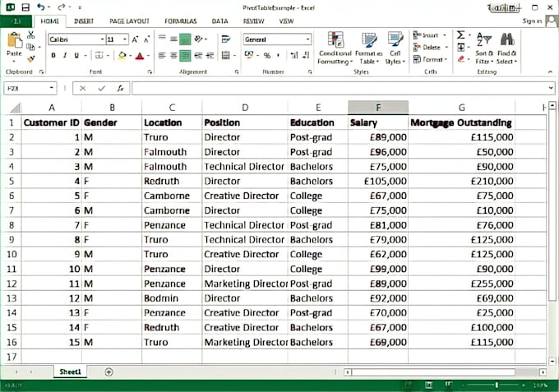Toggle Italic formatting
Image resolution: width=559 pixels, height=392 pixels.
point(65,56)
